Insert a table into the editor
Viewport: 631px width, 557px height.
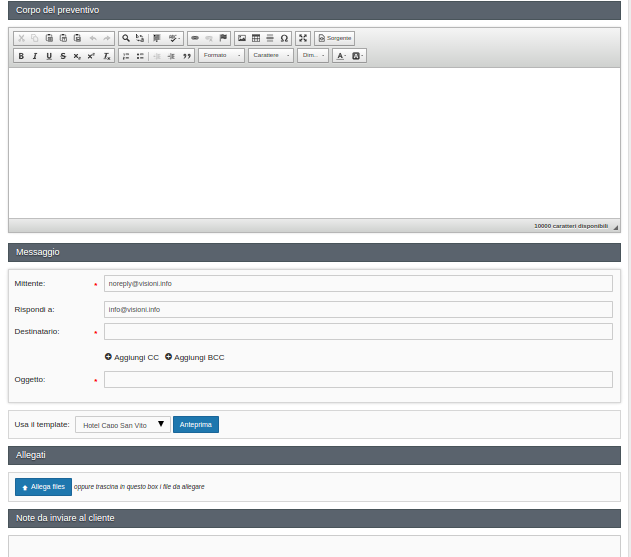[256, 38]
